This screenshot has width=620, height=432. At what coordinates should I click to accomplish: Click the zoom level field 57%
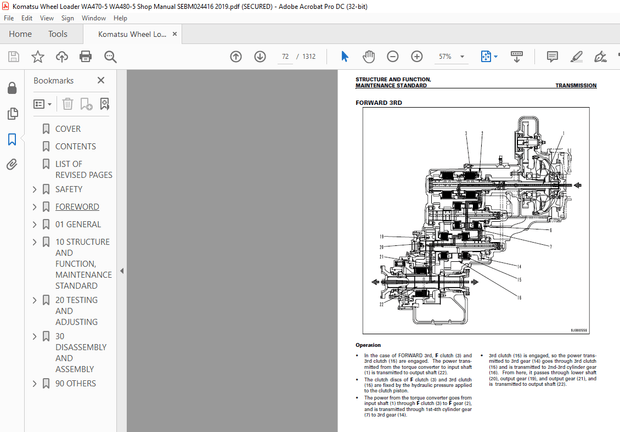(445, 57)
